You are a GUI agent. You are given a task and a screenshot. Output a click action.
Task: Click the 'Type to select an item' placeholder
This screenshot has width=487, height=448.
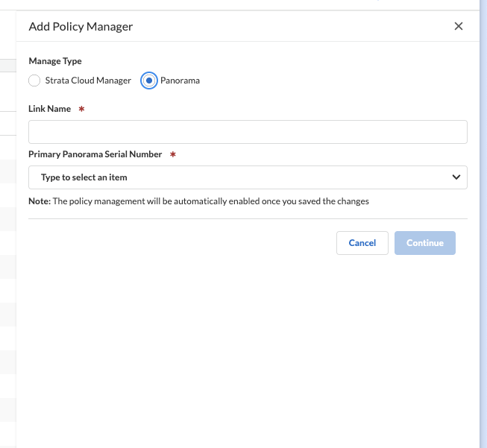coord(84,177)
